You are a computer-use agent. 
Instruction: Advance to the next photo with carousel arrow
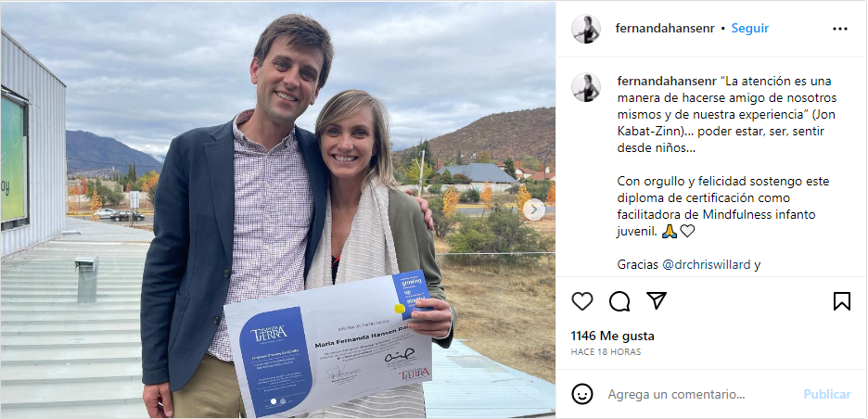[x=534, y=209]
